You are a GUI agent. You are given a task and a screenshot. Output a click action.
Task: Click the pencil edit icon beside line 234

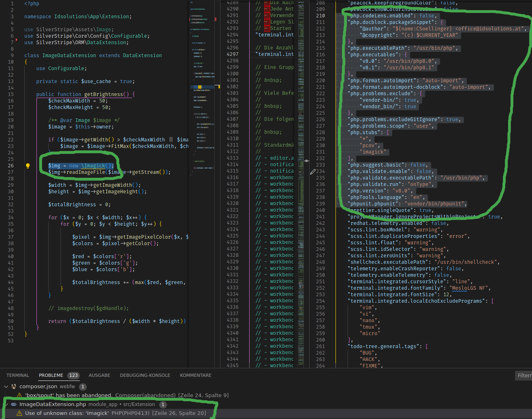click(313, 172)
